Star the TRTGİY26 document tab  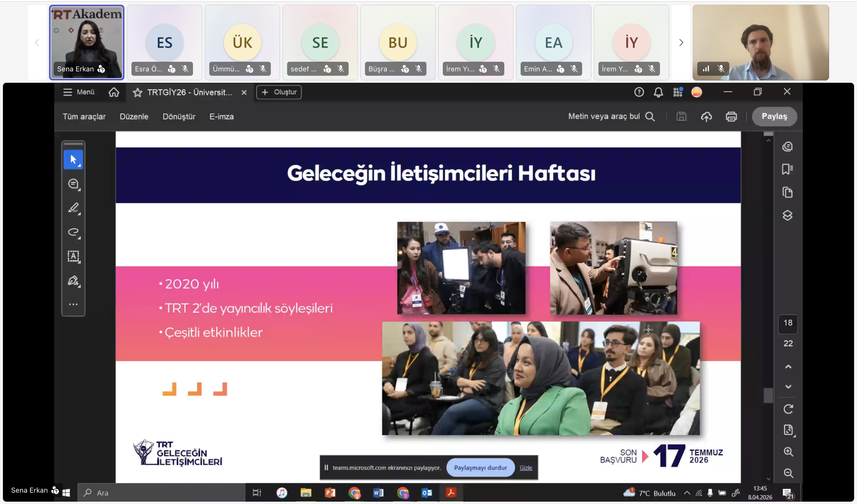click(137, 92)
